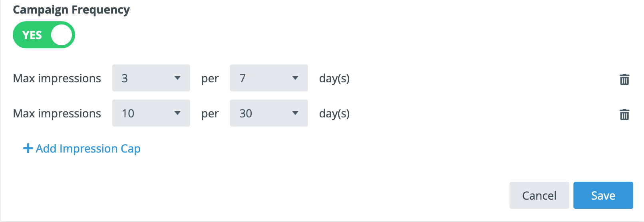Click the day(s) label after the 7 dropdown
Image resolution: width=644 pixels, height=222 pixels.
334,79
